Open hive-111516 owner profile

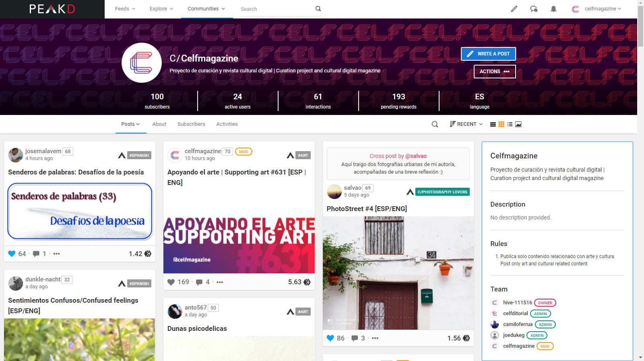pos(517,303)
